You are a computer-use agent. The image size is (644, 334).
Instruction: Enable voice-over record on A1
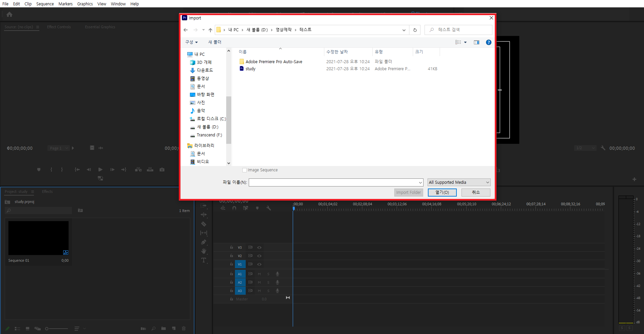click(x=277, y=274)
